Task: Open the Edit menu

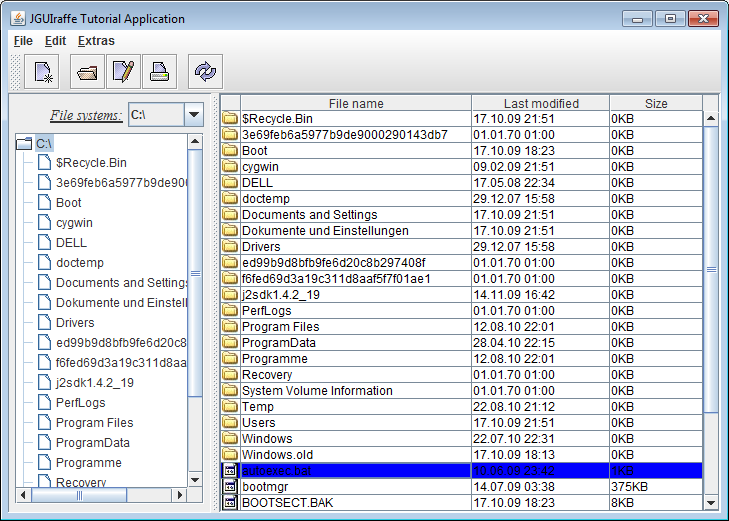Action: click(x=55, y=41)
